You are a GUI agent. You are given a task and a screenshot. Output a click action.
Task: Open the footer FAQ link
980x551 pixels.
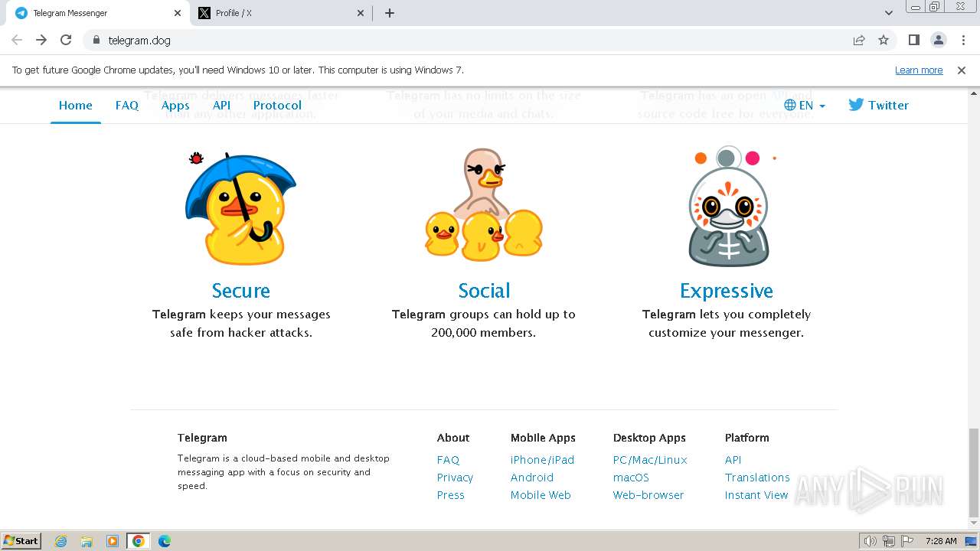point(448,460)
